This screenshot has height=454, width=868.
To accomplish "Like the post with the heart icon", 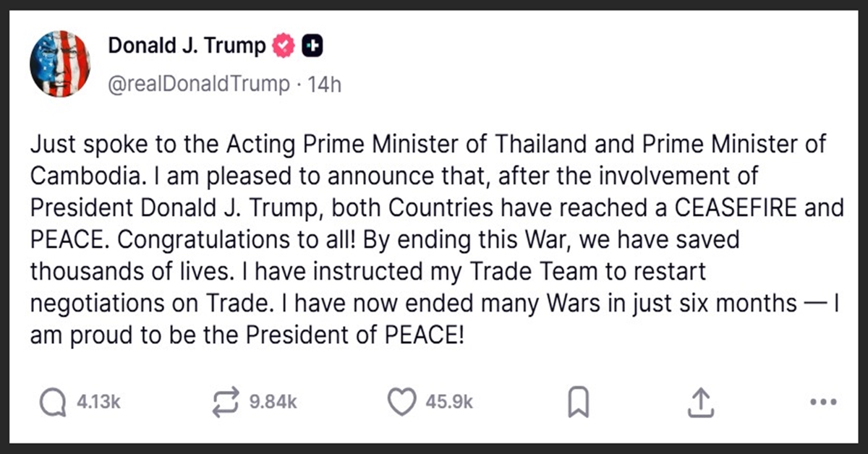I will 402,403.
